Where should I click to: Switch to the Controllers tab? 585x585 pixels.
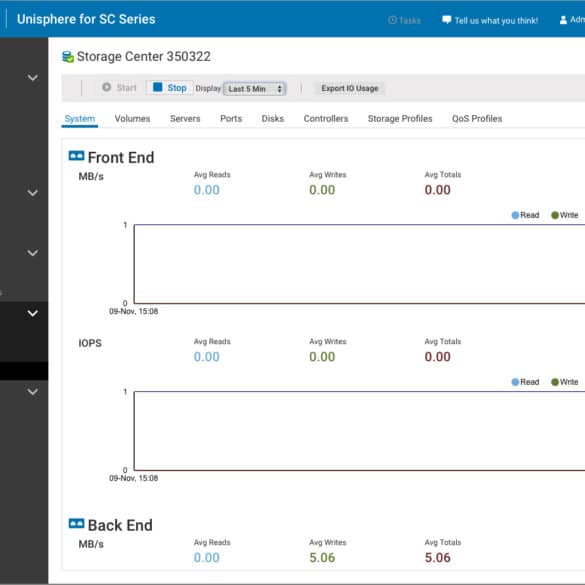point(326,119)
